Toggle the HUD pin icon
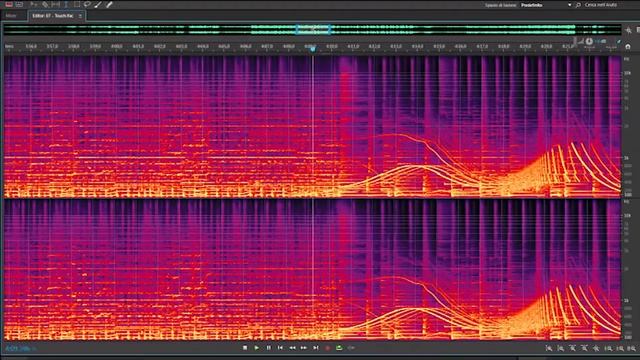The image size is (640, 360). 619,41
